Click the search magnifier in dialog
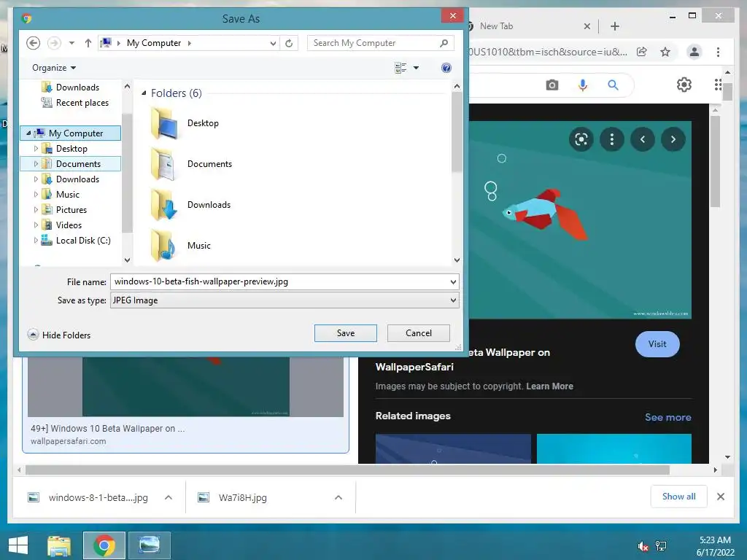The width and height of the screenshot is (747, 560). 444,43
